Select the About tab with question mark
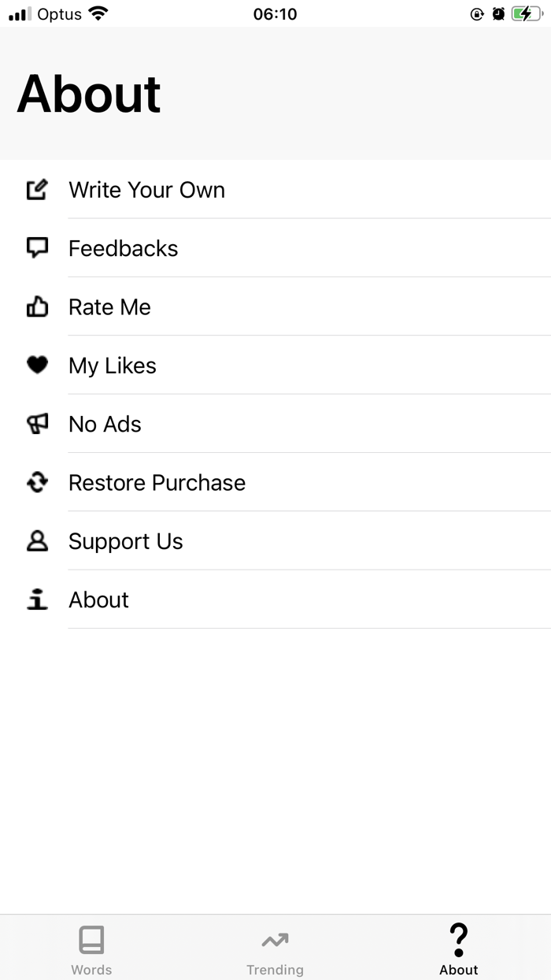This screenshot has height=980, width=551. tap(459, 948)
